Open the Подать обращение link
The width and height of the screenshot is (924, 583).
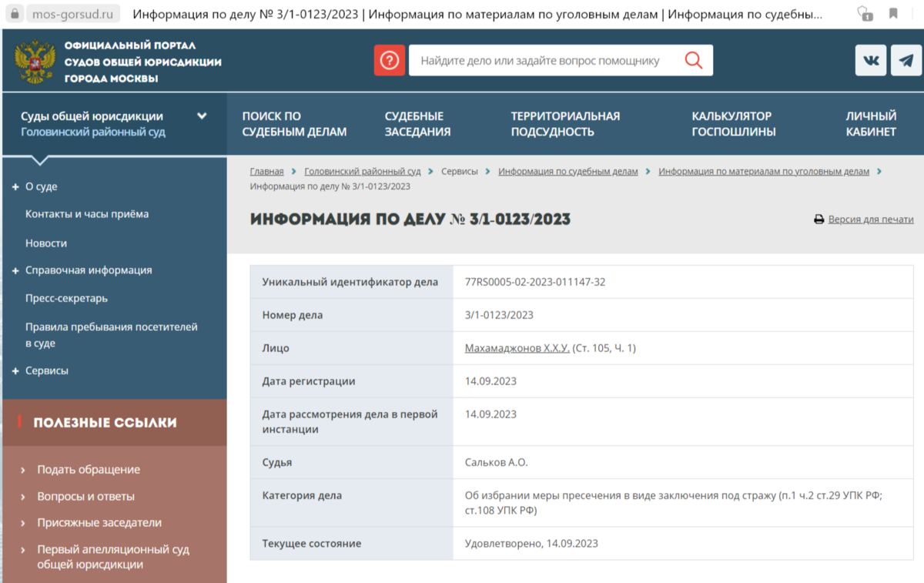coord(90,469)
